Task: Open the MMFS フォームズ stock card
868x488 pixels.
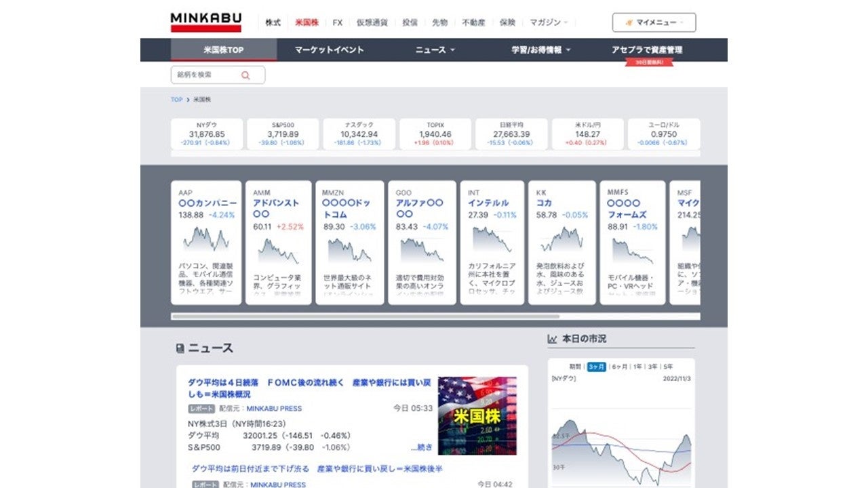Action: tap(633, 242)
